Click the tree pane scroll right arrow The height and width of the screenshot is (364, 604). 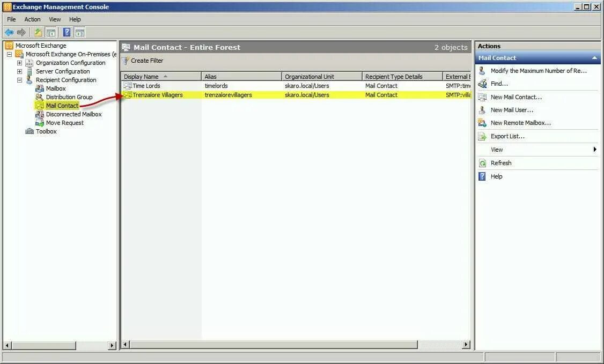click(x=112, y=346)
